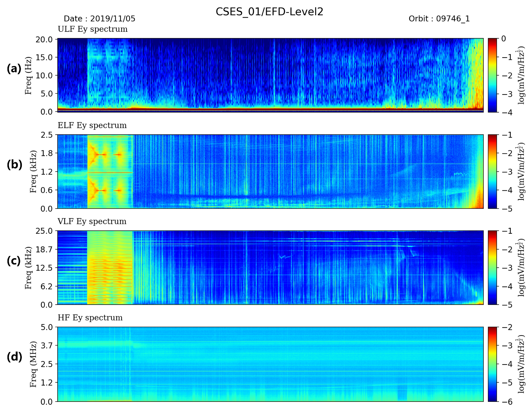Click the 20.0 tick on ULF axis
The image size is (532, 411).
(x=44, y=39)
